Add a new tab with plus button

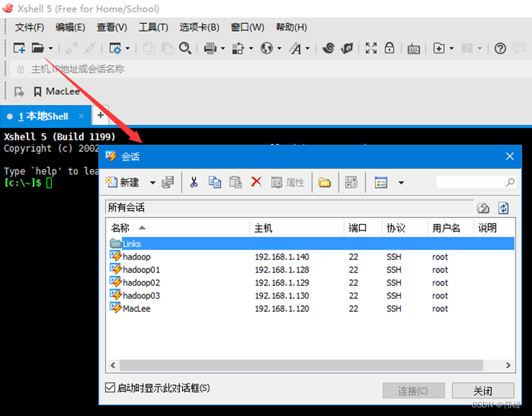[101, 115]
